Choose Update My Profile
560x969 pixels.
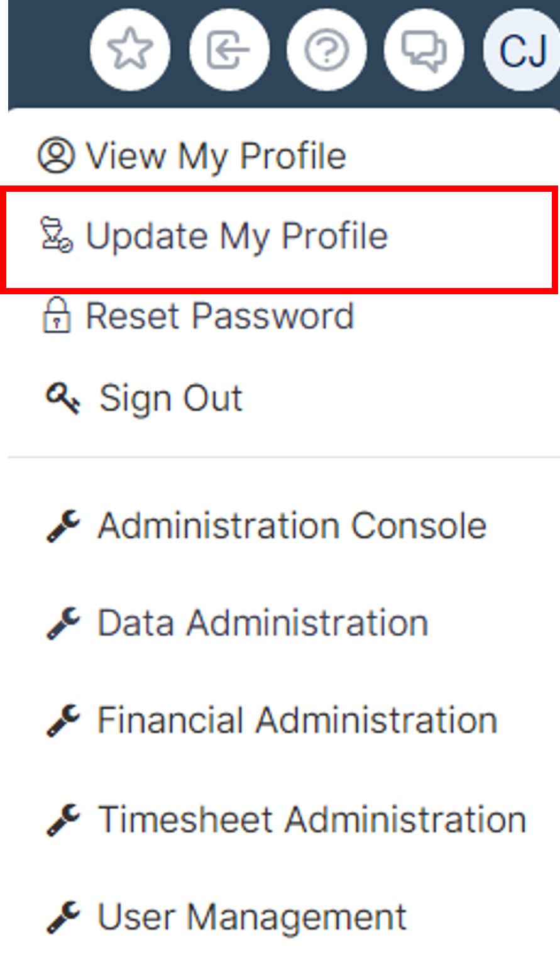click(x=236, y=236)
